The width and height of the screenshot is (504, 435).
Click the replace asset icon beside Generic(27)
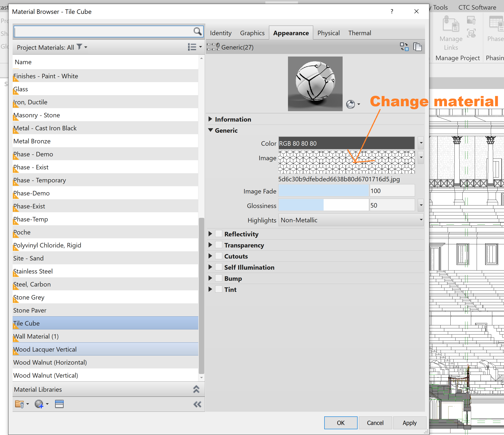404,47
